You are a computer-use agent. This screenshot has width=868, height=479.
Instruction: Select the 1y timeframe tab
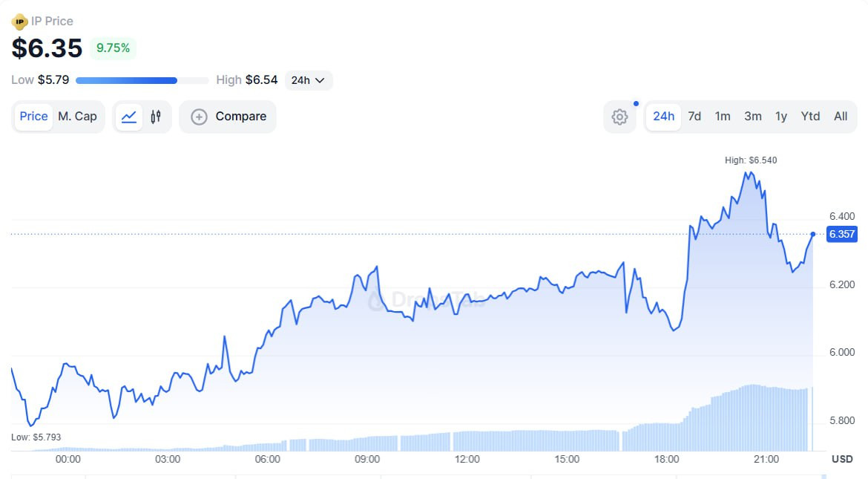(x=781, y=117)
